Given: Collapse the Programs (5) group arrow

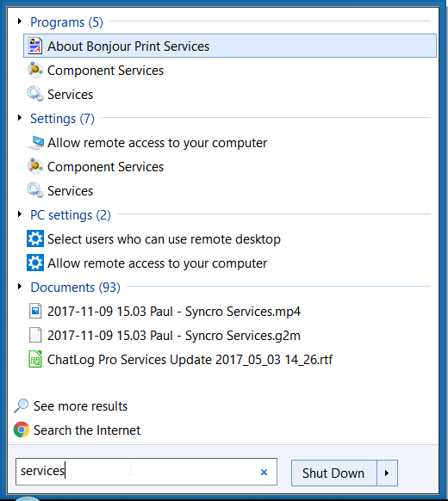Looking at the screenshot, I should (x=20, y=22).
